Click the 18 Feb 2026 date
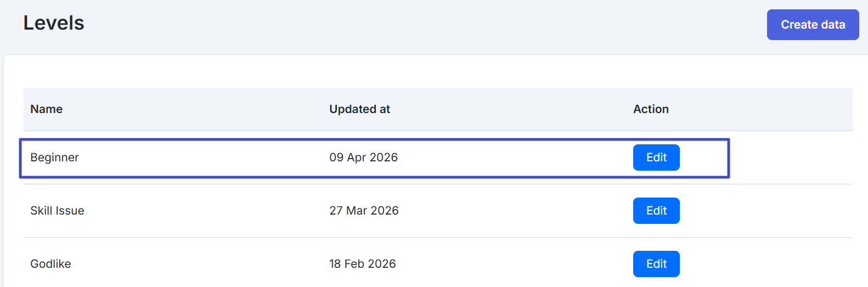 (x=362, y=264)
